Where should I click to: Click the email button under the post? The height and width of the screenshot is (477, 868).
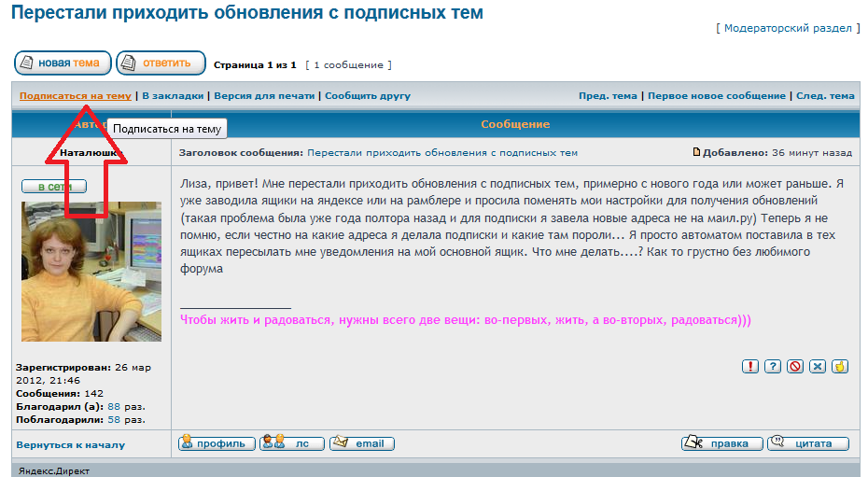pyautogui.click(x=362, y=443)
